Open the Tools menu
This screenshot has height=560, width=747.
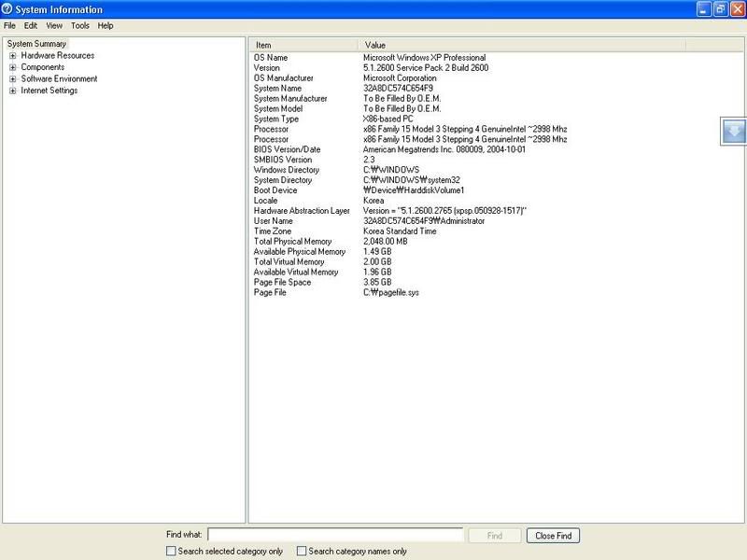[x=80, y=26]
